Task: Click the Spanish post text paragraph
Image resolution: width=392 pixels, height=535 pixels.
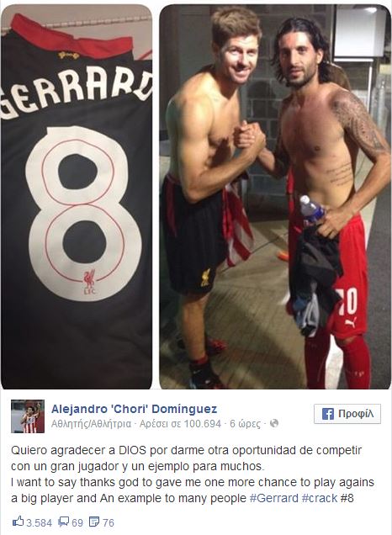Action: coord(186,458)
